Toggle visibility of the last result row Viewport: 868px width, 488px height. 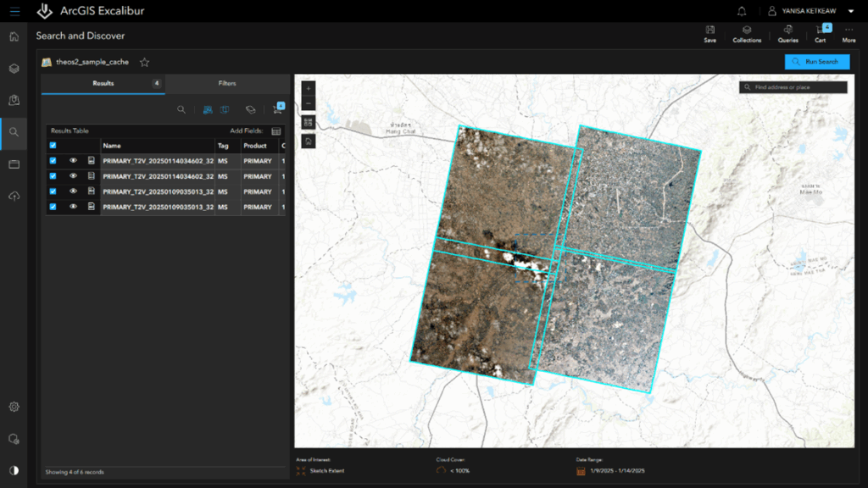coord(74,207)
